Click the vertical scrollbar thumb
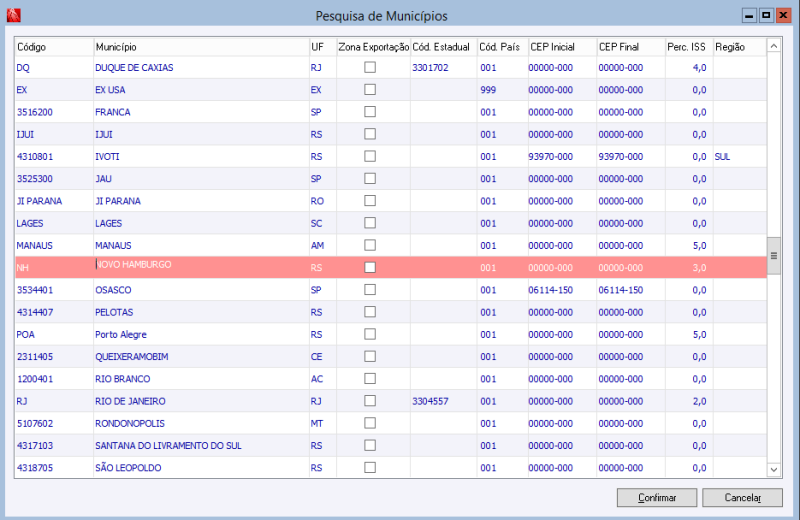This screenshot has height=520, width=800. [x=773, y=256]
